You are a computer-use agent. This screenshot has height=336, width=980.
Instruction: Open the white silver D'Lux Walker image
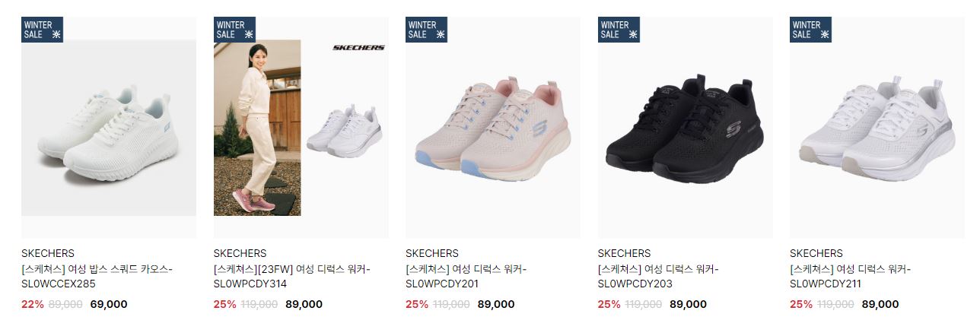pos(877,128)
